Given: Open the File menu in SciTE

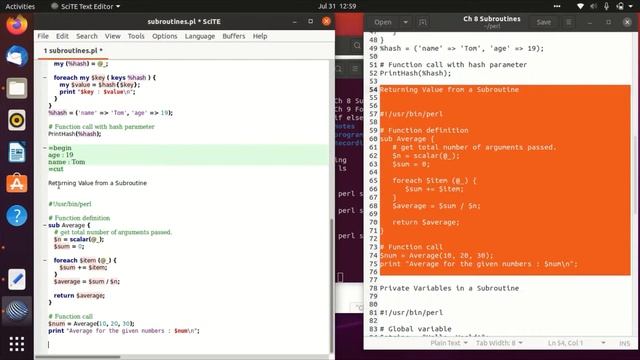Looking at the screenshot, I should [43, 36].
